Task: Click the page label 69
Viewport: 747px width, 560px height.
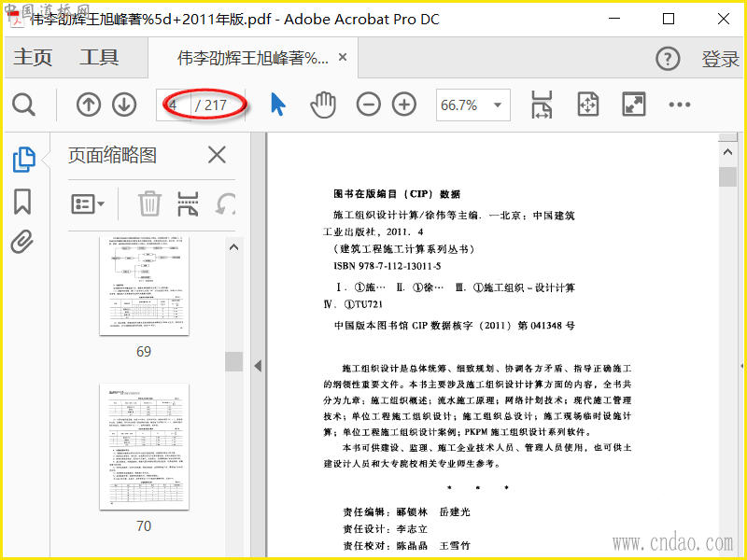Action: click(x=144, y=352)
